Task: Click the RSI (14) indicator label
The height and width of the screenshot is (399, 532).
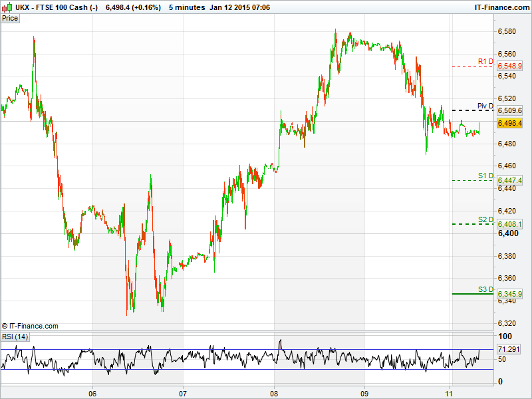Action: (x=15, y=336)
